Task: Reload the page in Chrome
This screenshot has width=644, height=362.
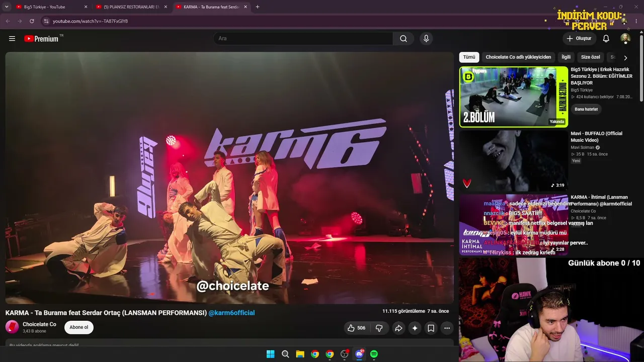Action: [32, 21]
